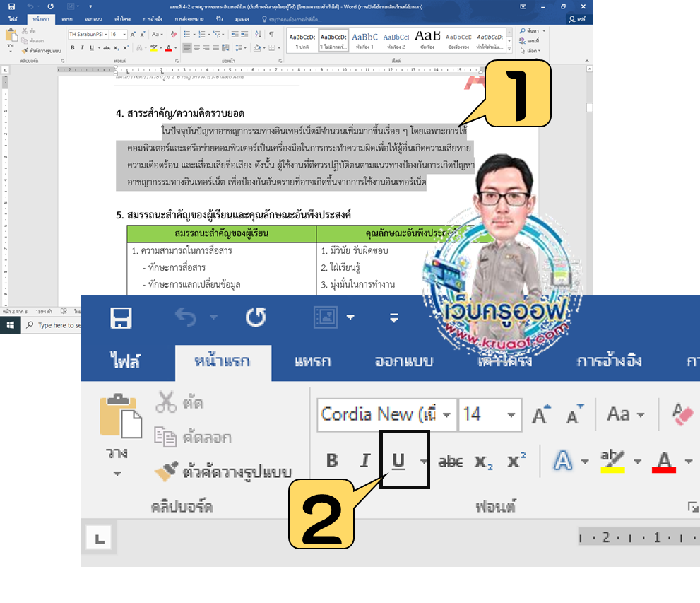Toggle Underline inside the black box

(x=398, y=462)
